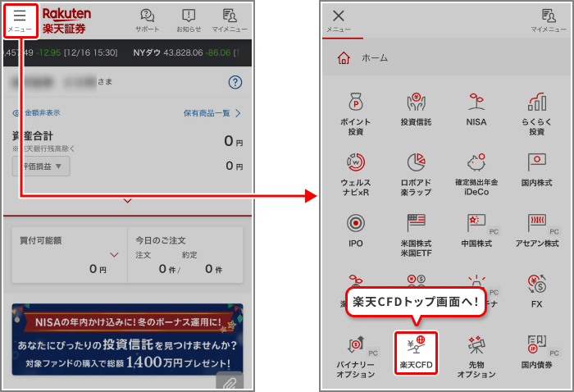
Task: Open Rakuten CFD (楽天CFD)
Action: [416, 353]
